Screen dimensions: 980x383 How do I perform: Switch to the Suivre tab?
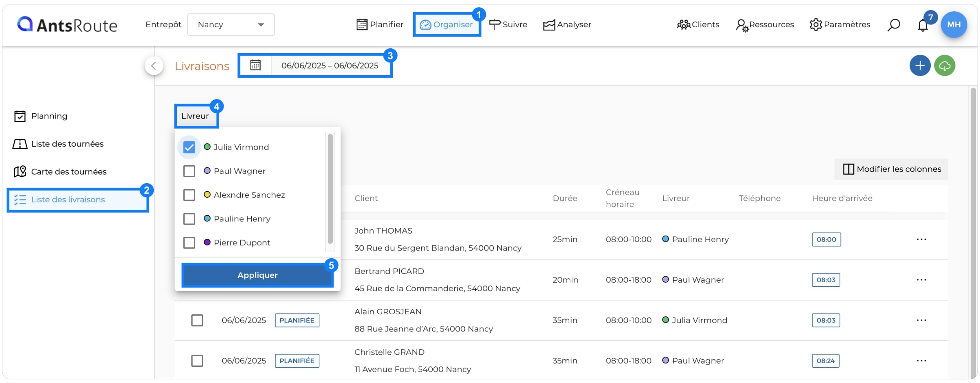click(x=508, y=24)
